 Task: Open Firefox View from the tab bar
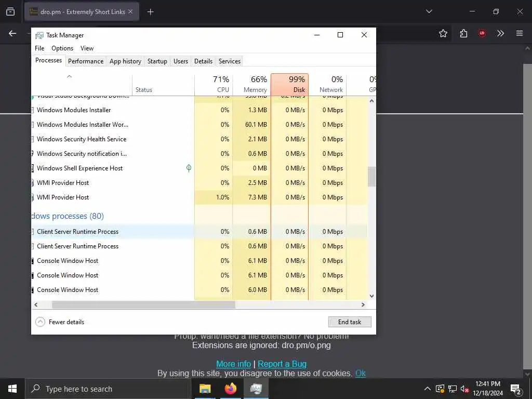pos(10,11)
